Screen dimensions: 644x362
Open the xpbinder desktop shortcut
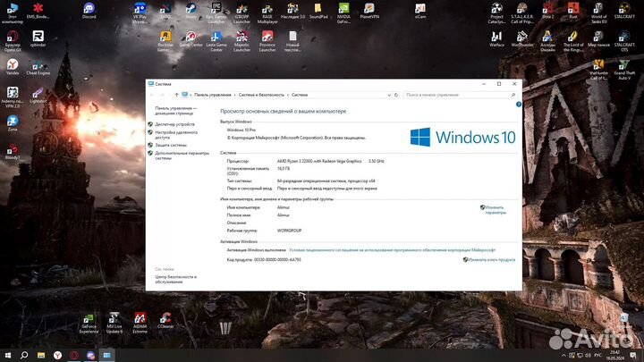pyautogui.click(x=38, y=39)
